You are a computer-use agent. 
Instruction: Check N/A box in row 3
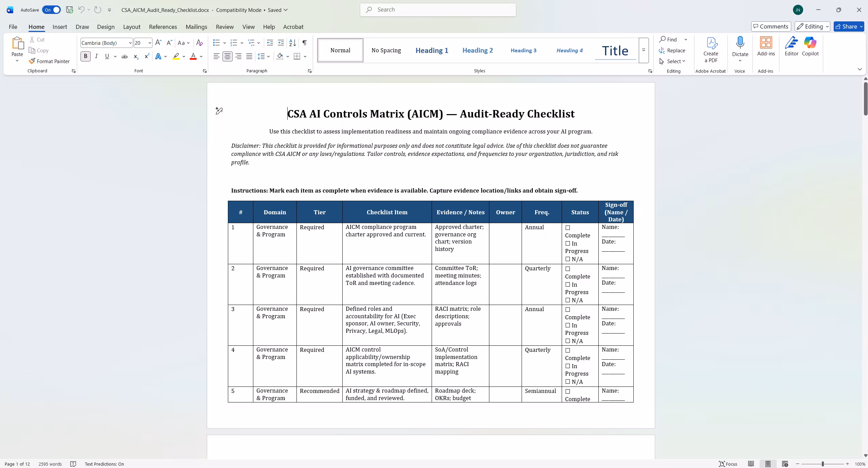[568, 341]
